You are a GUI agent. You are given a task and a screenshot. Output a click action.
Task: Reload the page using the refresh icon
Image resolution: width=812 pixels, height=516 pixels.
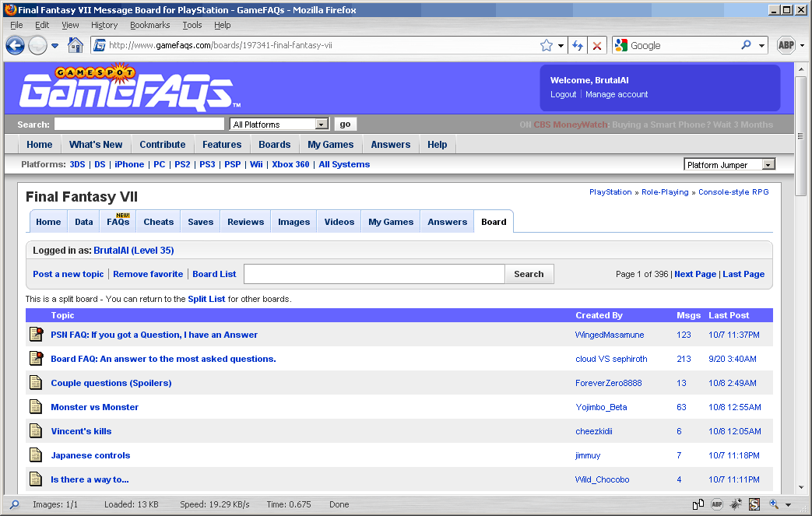click(578, 45)
